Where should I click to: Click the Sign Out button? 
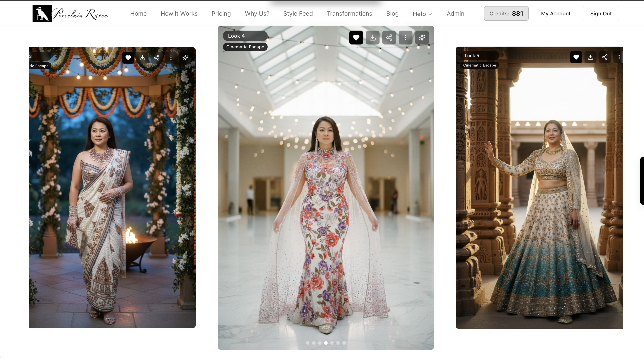click(x=601, y=13)
